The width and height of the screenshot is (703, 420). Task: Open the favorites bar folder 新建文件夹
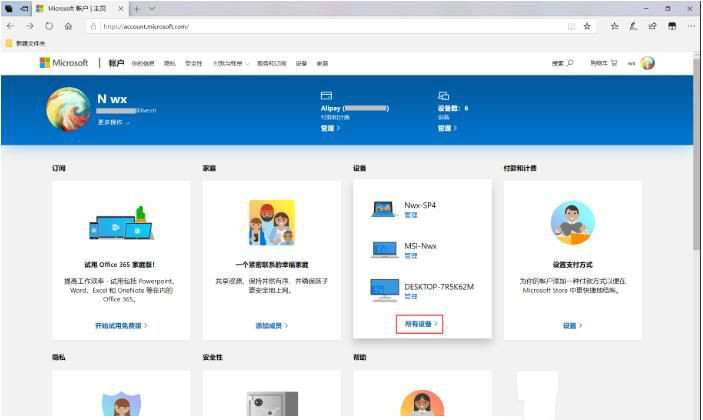(x=26, y=43)
